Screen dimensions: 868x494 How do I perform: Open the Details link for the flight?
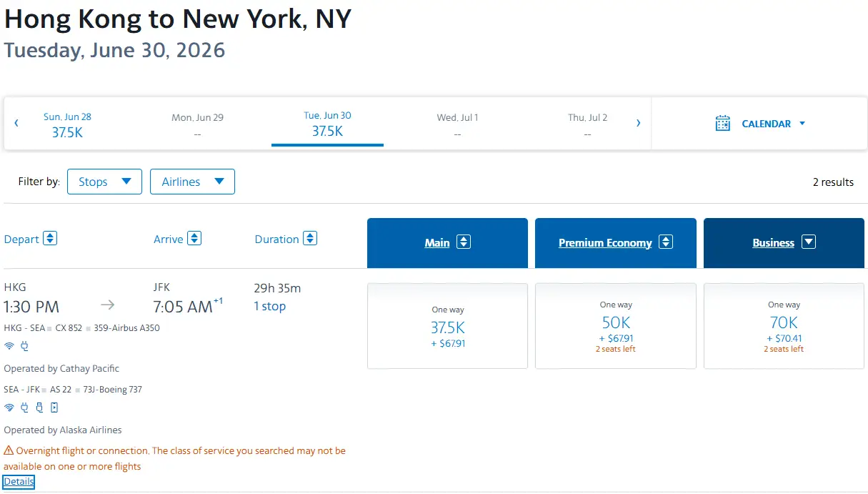pos(19,482)
